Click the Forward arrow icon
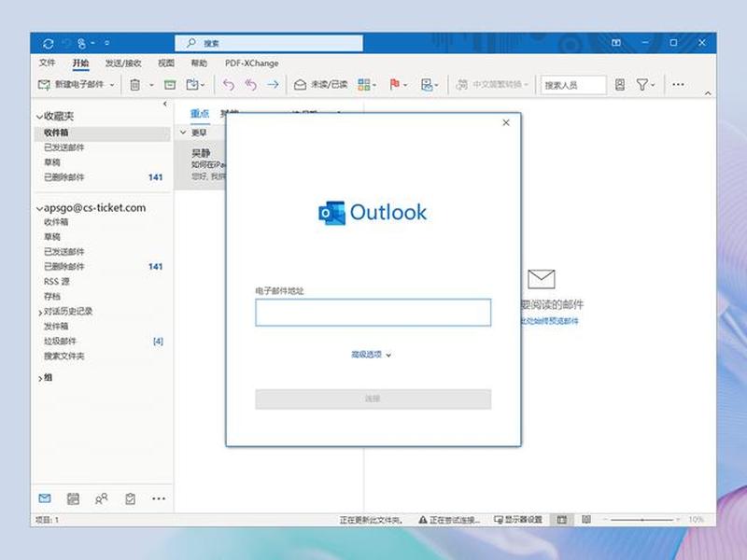 (x=273, y=85)
